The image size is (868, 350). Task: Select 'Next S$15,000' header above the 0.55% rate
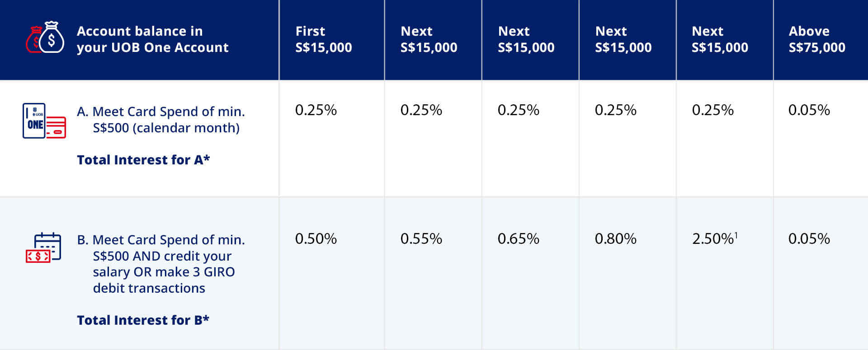[429, 39]
